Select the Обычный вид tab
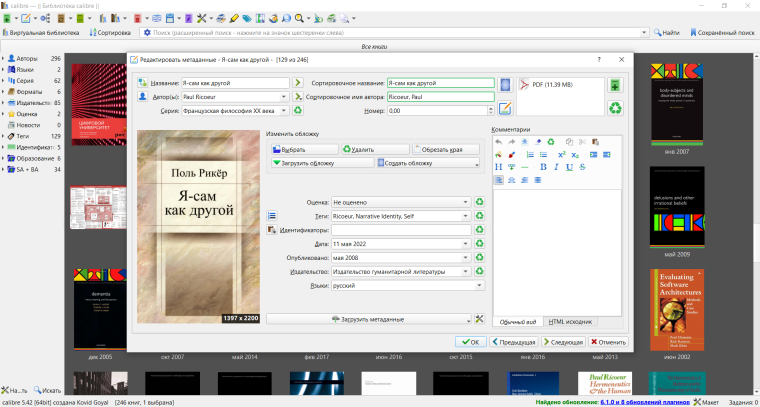 [520, 322]
